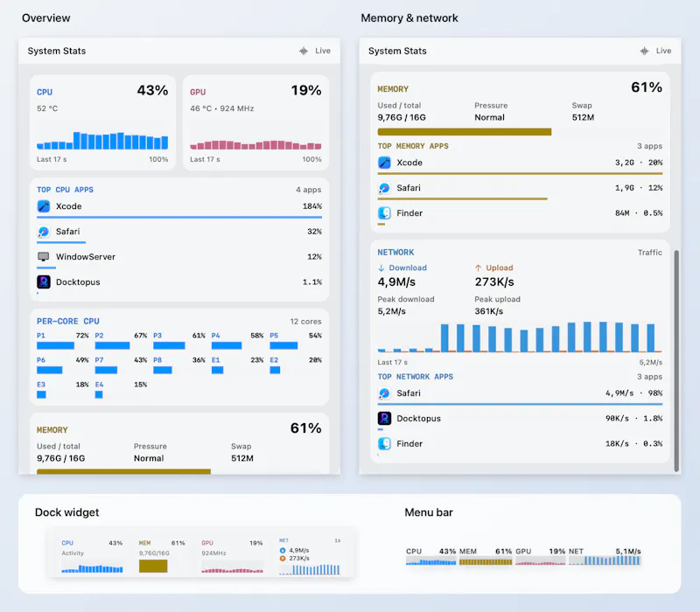Click the Finder icon under Top Memory Apps

[384, 213]
